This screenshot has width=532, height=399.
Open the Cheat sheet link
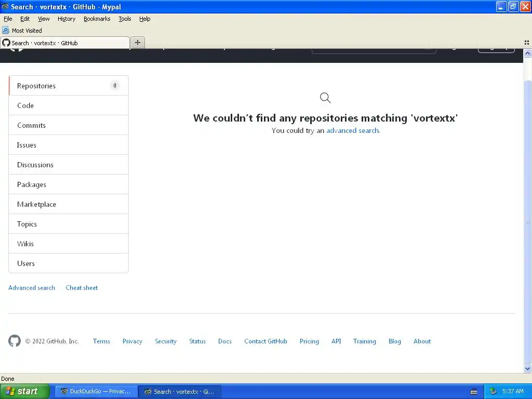tap(82, 288)
